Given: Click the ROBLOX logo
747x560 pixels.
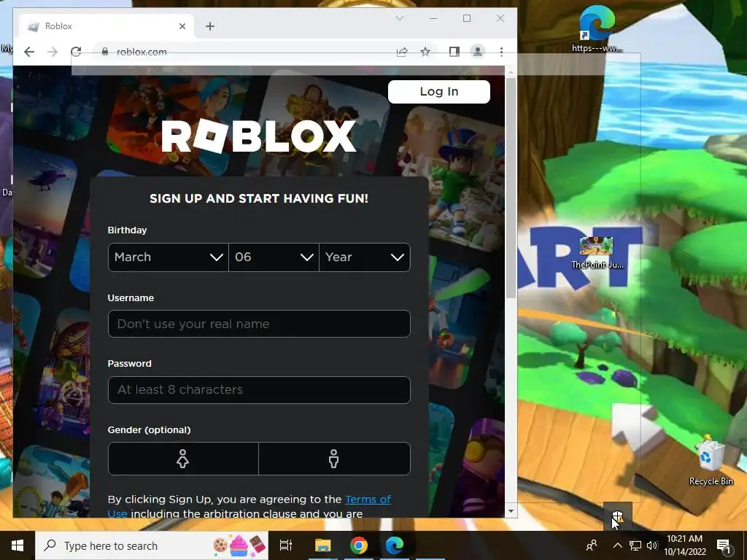Looking at the screenshot, I should pyautogui.click(x=259, y=136).
